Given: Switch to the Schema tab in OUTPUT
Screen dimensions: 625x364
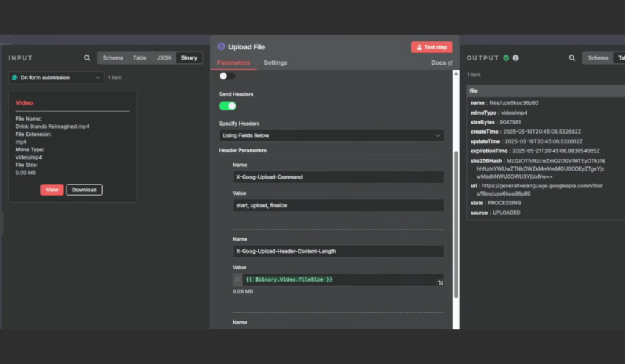Looking at the screenshot, I should [x=599, y=58].
